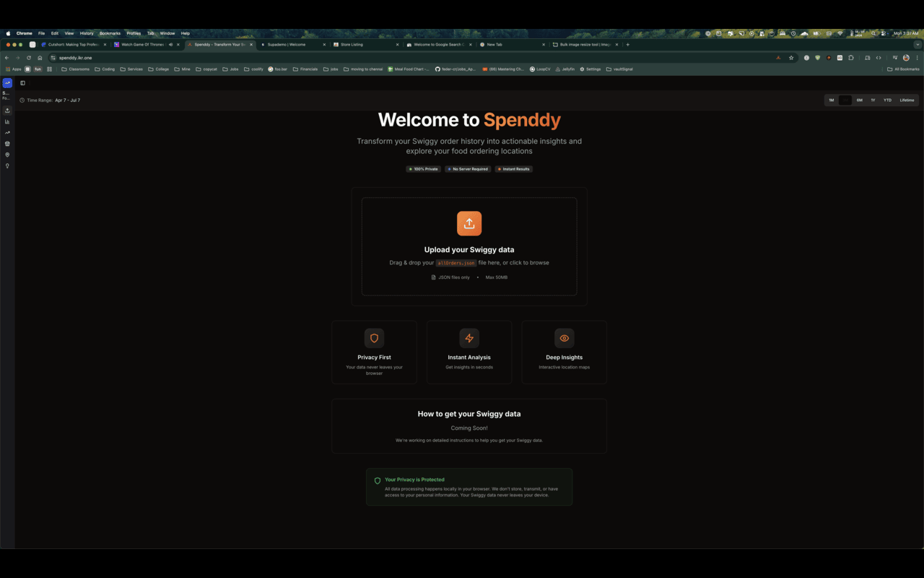Open the vaultSignal bookmarks folder
The width and height of the screenshot is (924, 578).
click(619, 69)
